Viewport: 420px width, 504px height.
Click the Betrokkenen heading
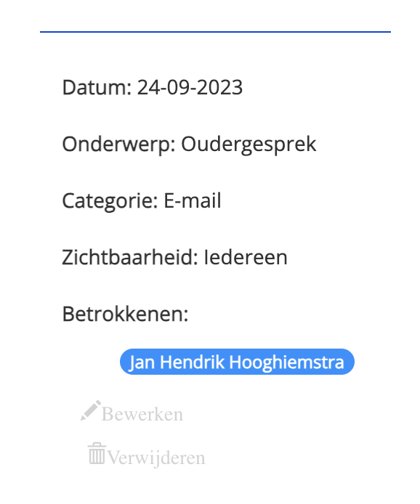click(x=125, y=314)
